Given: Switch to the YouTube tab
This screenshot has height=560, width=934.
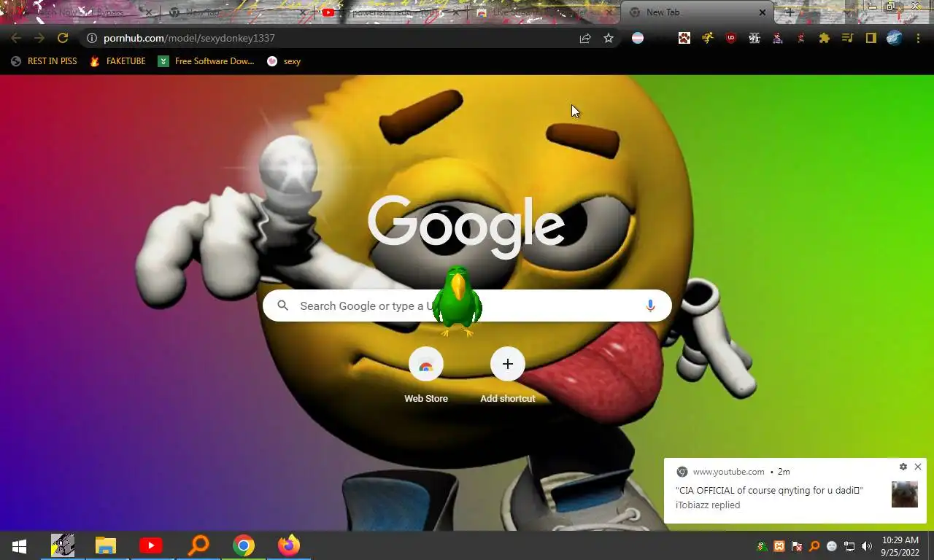Looking at the screenshot, I should [x=390, y=12].
